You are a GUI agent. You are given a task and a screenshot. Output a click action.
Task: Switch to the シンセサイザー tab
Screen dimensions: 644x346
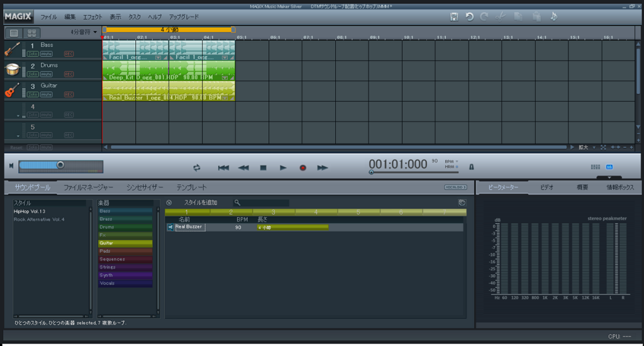pos(145,187)
